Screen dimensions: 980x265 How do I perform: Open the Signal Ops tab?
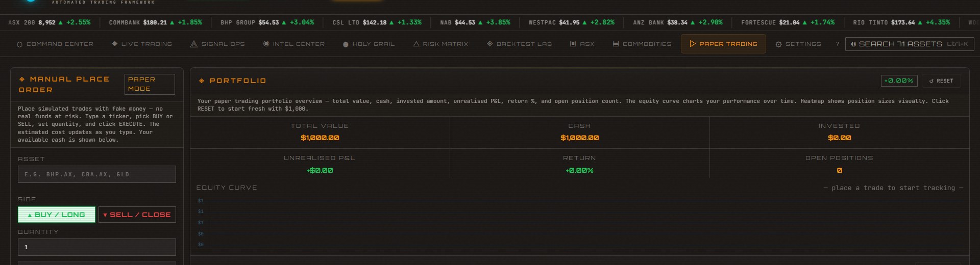(217, 44)
